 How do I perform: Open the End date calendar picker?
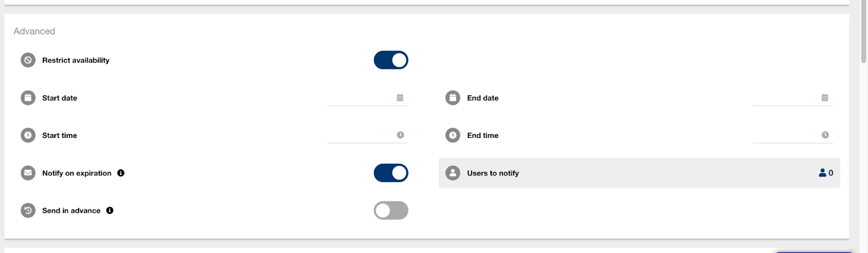[x=825, y=98]
